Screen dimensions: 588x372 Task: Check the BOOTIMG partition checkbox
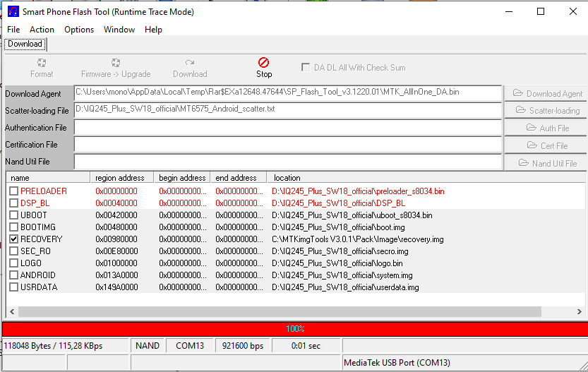(x=14, y=227)
